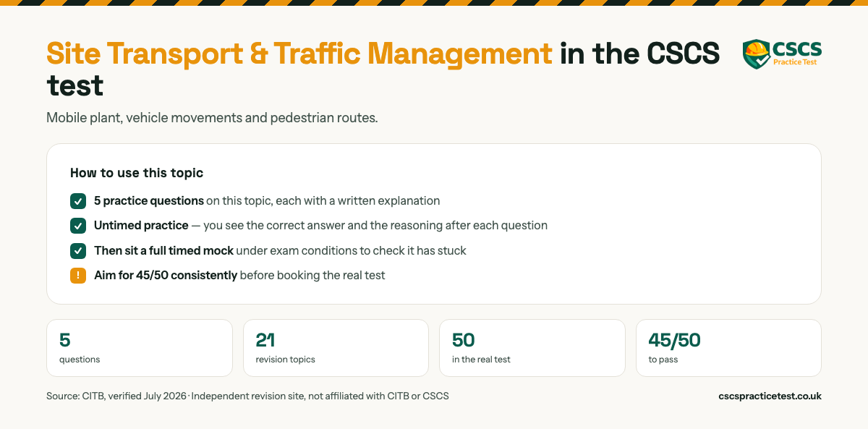868x429 pixels.
Task: Open the cscspracticetest.co.uk link
Action: tap(770, 396)
